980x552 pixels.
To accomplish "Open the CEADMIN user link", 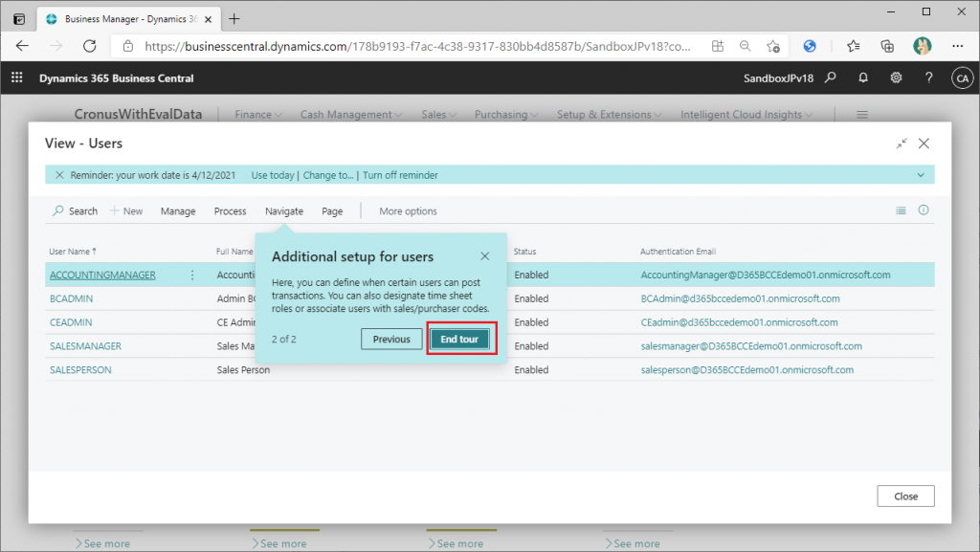I will (x=71, y=322).
